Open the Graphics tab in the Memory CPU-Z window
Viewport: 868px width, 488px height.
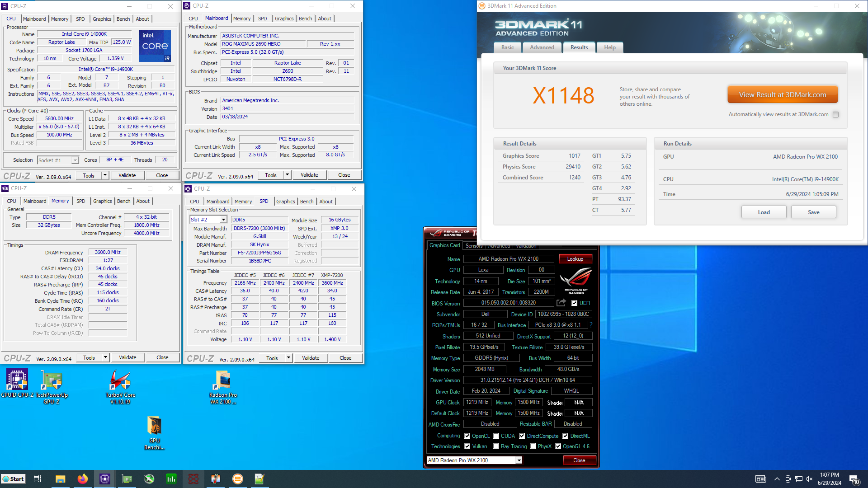tap(102, 201)
